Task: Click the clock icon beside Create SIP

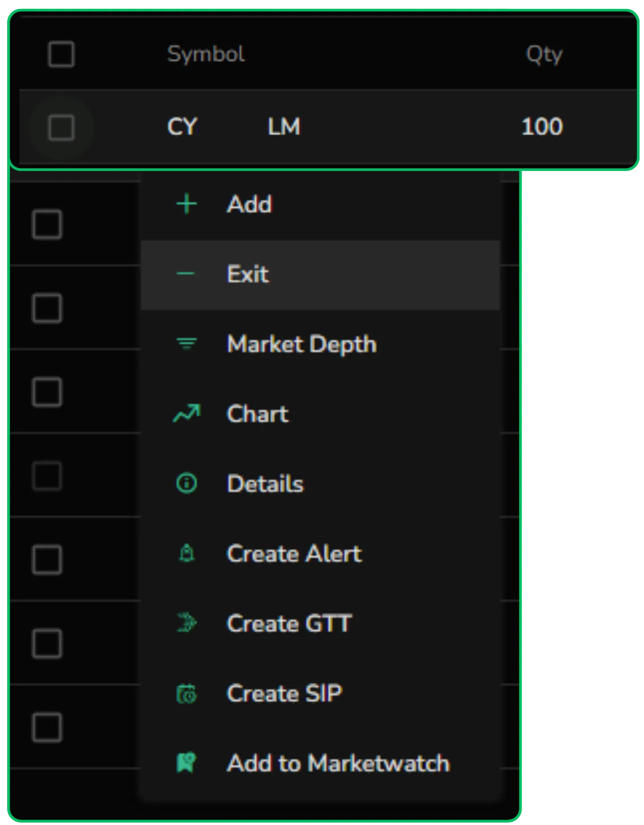Action: (x=186, y=692)
